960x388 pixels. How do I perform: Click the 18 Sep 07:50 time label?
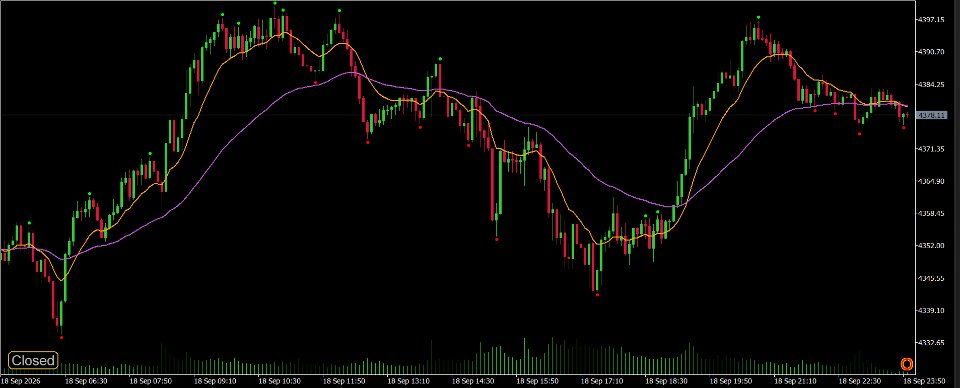[x=150, y=381]
